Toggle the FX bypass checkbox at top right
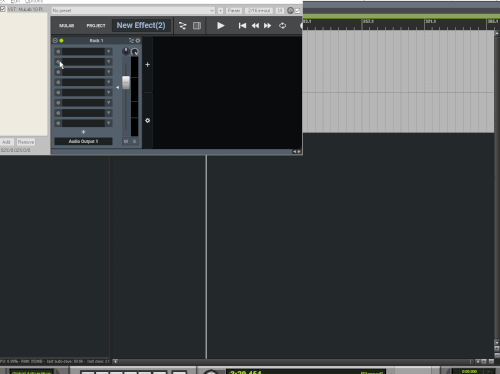 coord(297,11)
